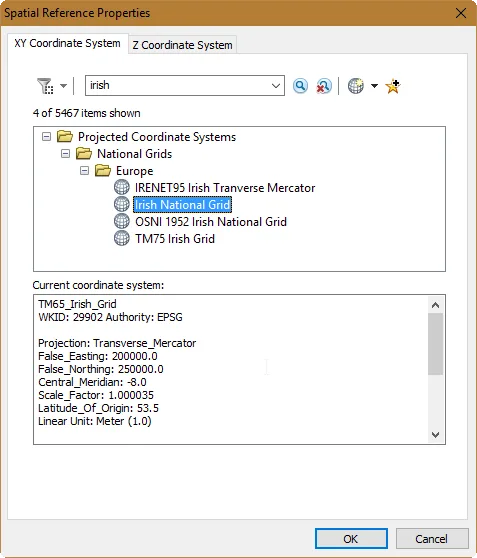The height and width of the screenshot is (558, 477).
Task: Click the 'Linear Unit: Meter (1.0)' line
Action: [x=95, y=421]
